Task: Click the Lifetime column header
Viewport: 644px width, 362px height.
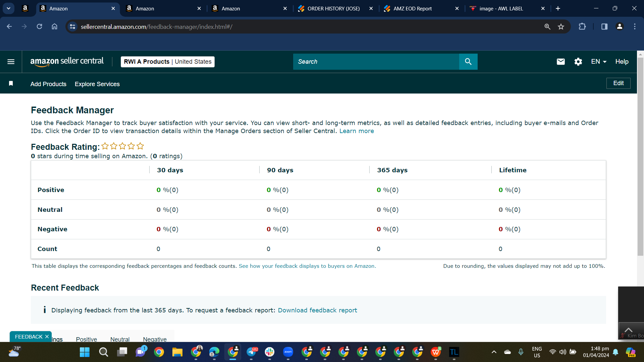Action: tap(513, 170)
